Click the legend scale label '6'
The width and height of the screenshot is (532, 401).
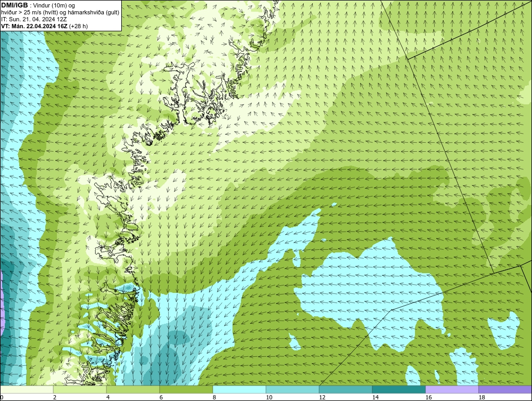(x=161, y=397)
